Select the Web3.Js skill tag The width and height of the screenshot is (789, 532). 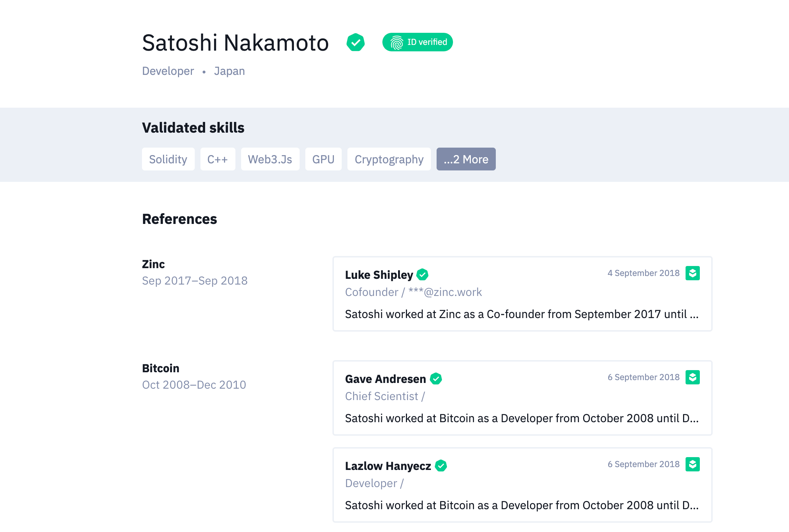[x=270, y=159]
